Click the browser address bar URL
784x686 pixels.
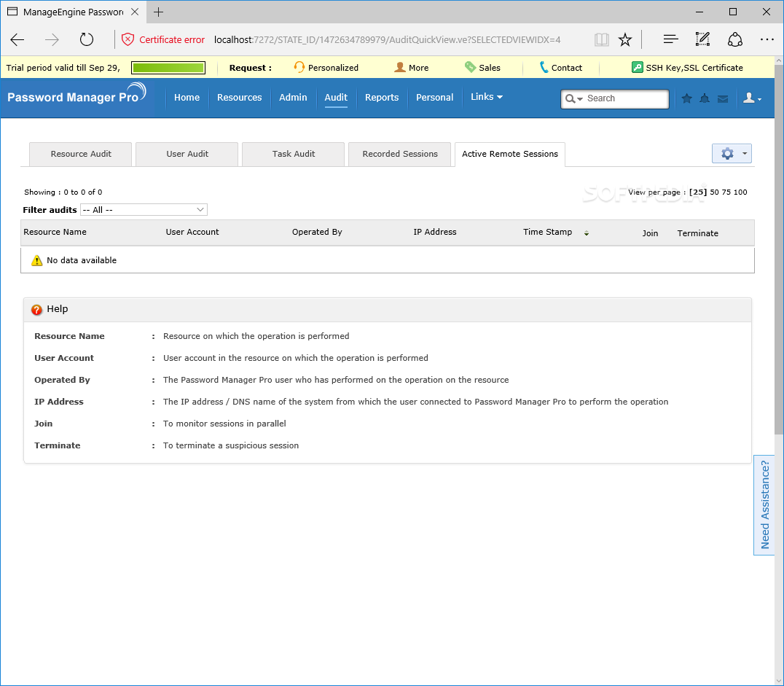click(x=387, y=39)
